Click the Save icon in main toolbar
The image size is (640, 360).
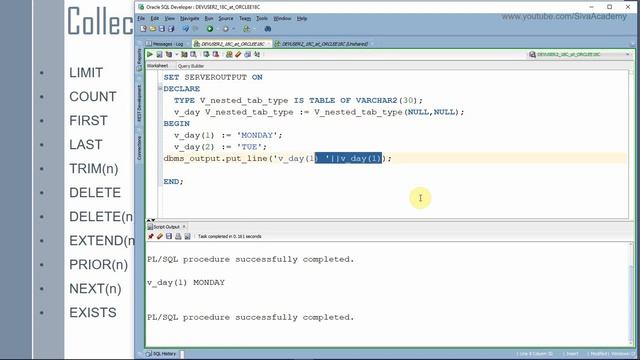click(162, 29)
